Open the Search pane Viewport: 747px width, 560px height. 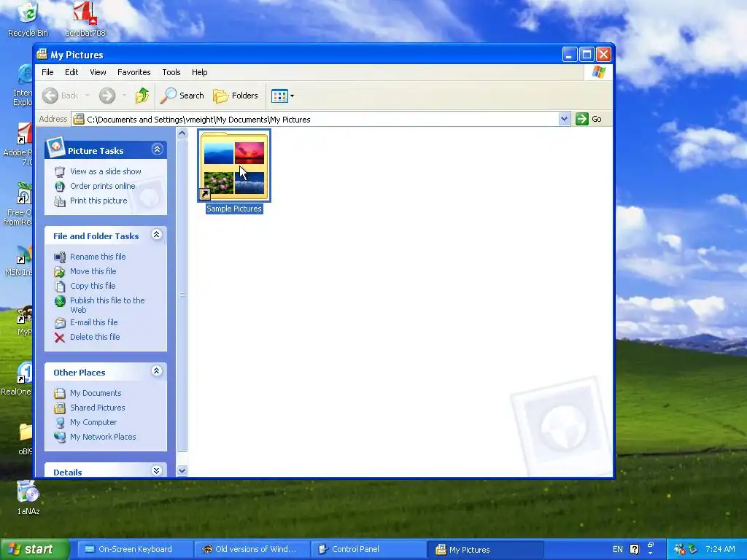click(x=182, y=96)
